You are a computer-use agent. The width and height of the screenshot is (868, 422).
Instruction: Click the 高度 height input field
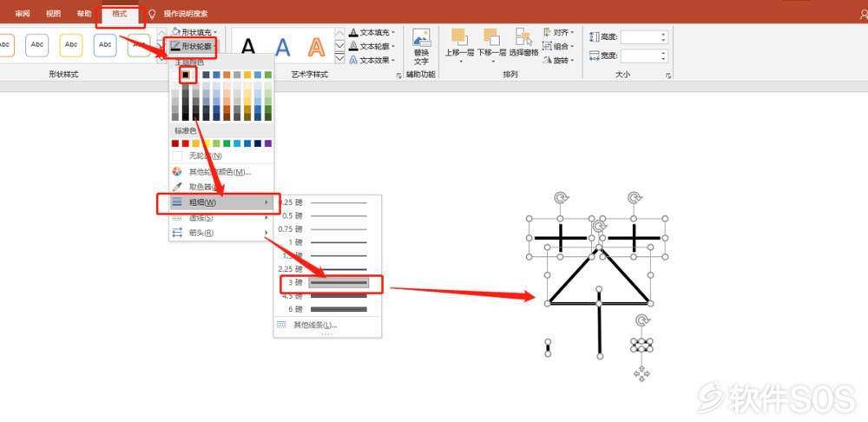(640, 37)
